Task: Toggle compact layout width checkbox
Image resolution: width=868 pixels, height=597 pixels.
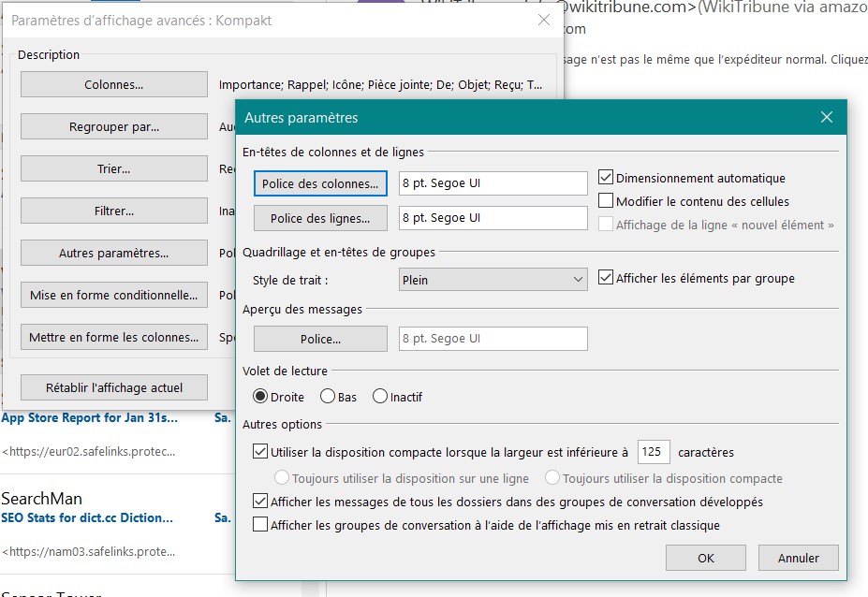Action: [260, 452]
